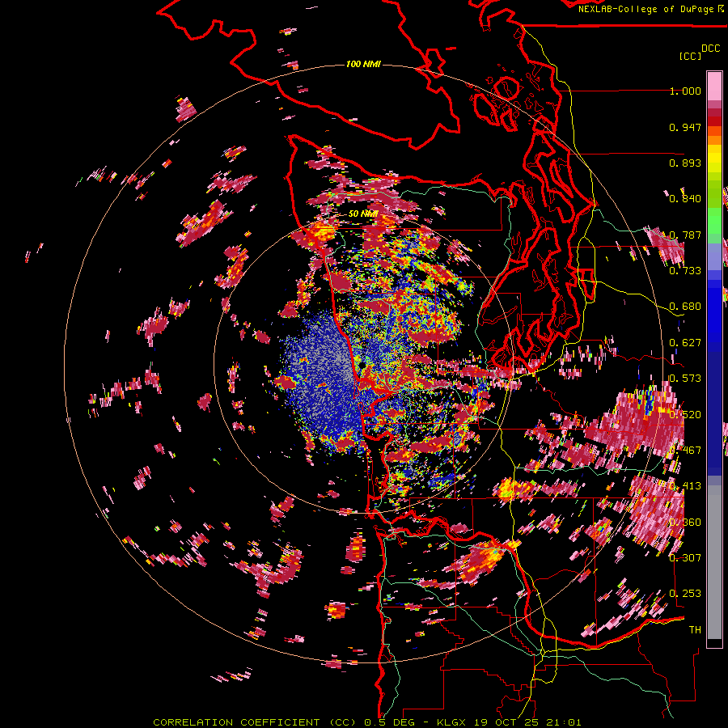728x728 pixels.
Task: Click the '[CC]' units label
Action: click(690, 56)
